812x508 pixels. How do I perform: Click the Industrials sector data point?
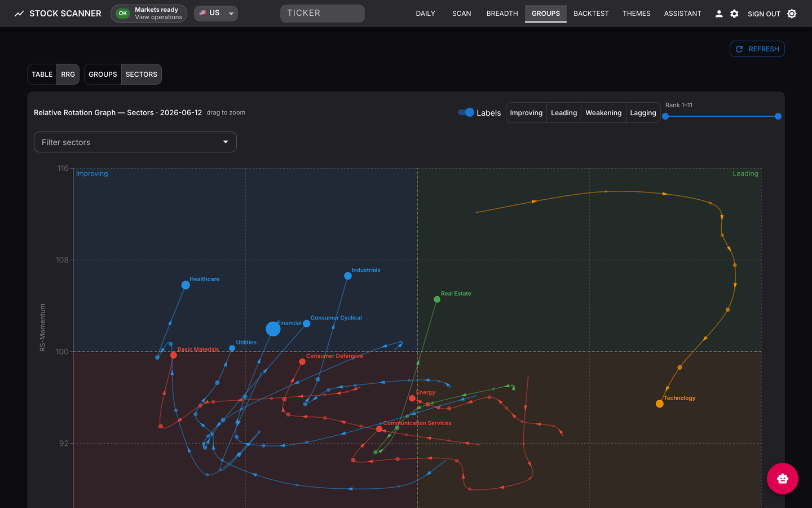pyautogui.click(x=348, y=276)
